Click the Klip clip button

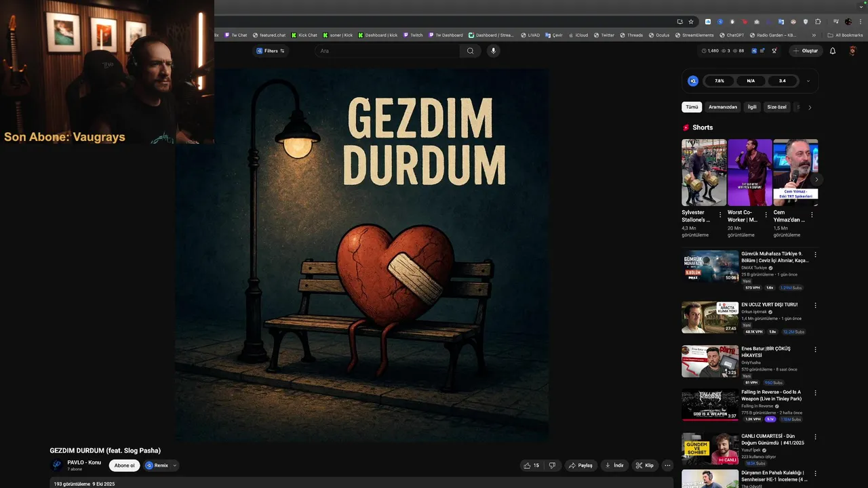coord(645,466)
